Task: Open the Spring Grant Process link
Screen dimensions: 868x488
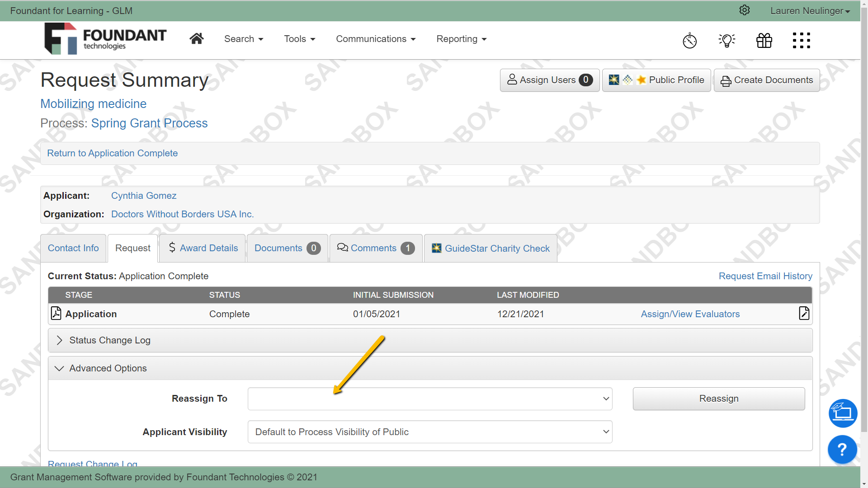Action: (149, 123)
